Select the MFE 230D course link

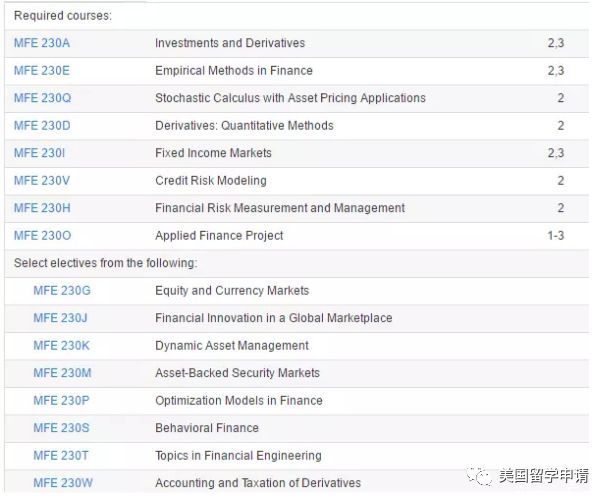coord(42,126)
